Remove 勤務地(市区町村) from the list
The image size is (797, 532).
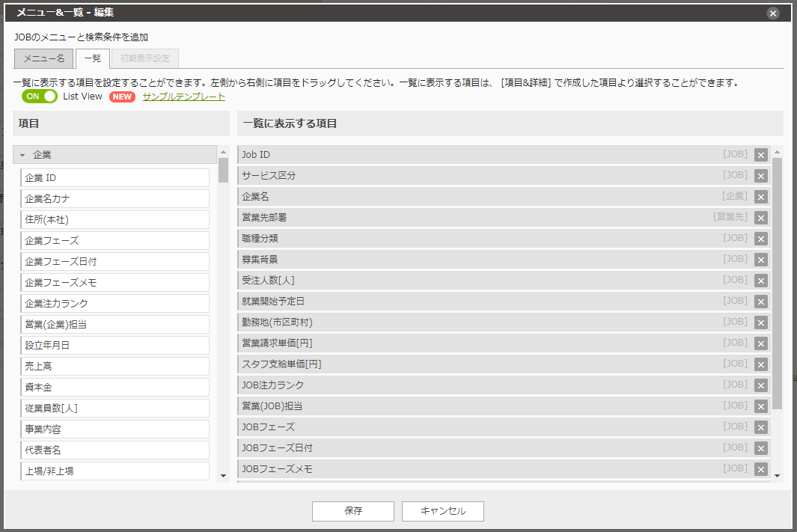761,322
